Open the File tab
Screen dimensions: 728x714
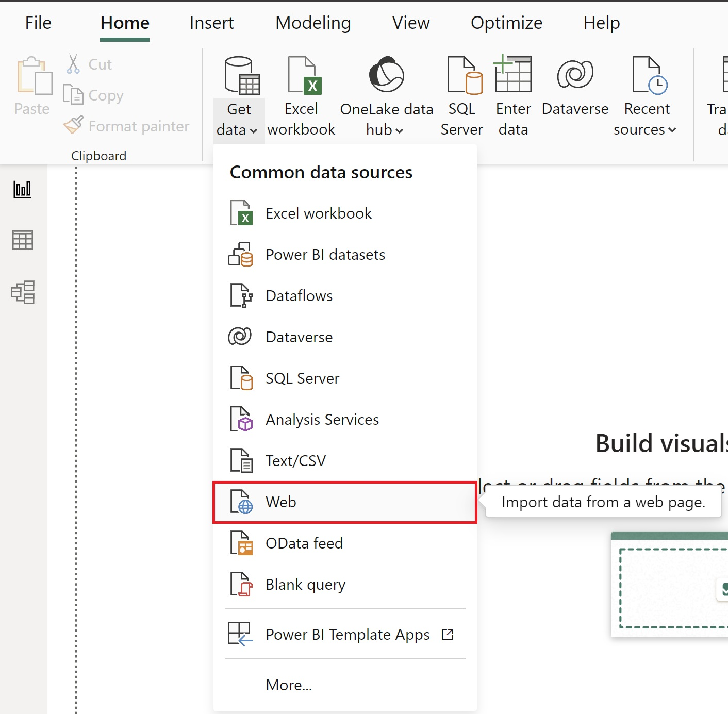pyautogui.click(x=38, y=23)
